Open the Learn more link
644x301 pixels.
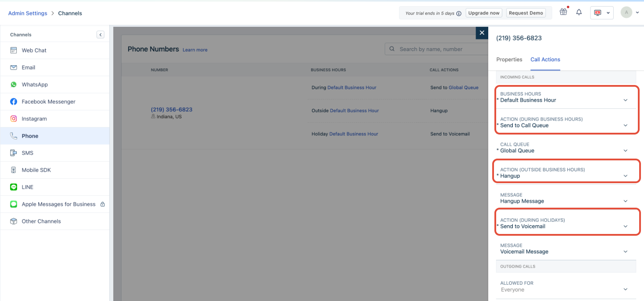click(x=195, y=50)
